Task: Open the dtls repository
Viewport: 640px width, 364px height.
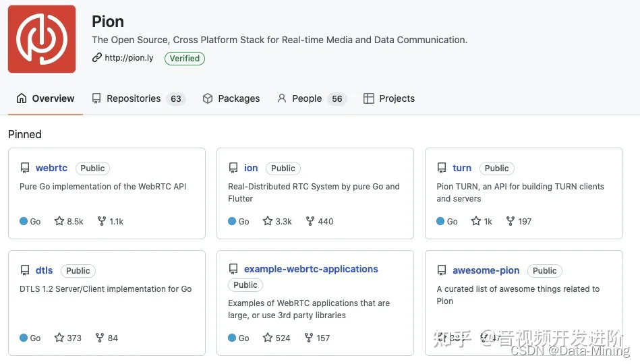Action: pyautogui.click(x=44, y=270)
